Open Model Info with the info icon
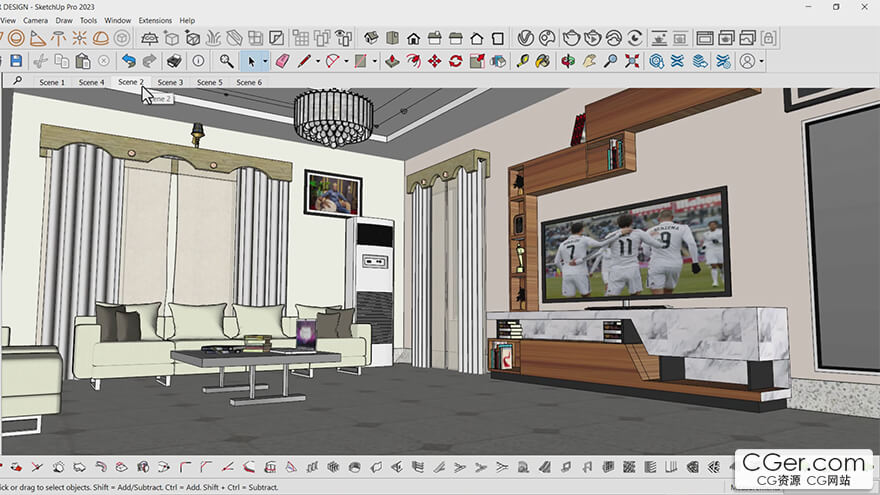 (x=198, y=61)
